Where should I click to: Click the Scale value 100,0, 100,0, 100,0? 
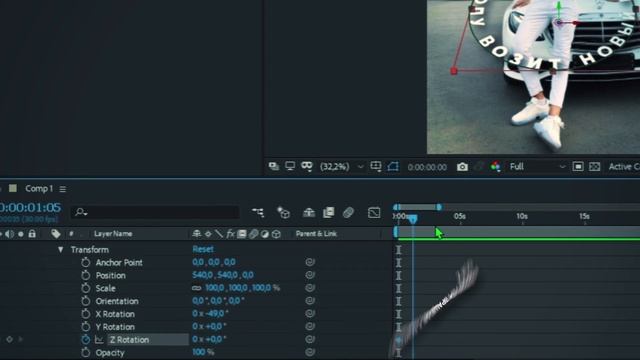pos(238,288)
